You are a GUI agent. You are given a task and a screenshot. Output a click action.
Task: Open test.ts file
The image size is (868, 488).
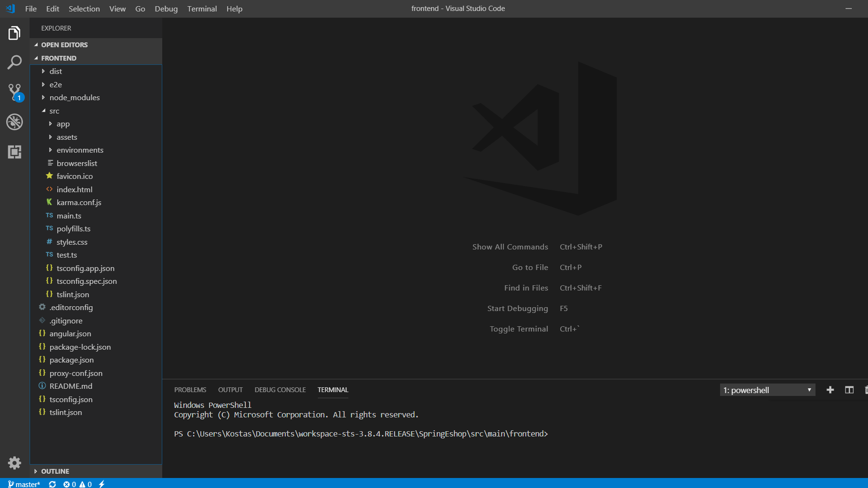point(95,255)
